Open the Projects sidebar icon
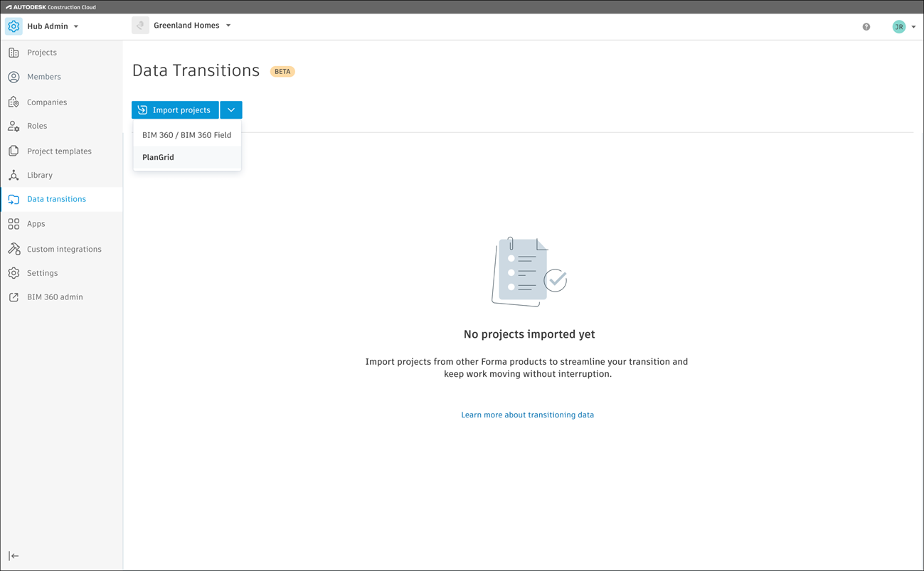The width and height of the screenshot is (924, 571). (x=14, y=53)
